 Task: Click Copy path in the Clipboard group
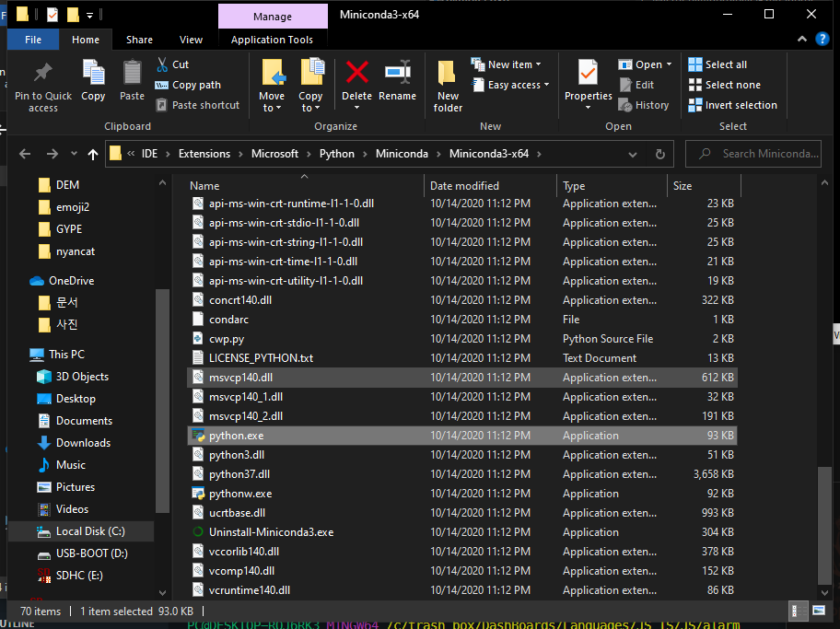click(188, 85)
